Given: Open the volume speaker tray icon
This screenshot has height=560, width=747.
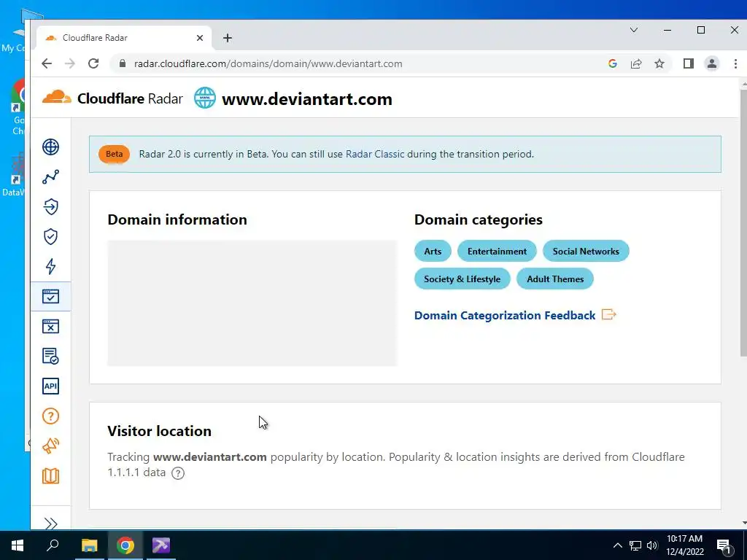Looking at the screenshot, I should [x=652, y=545].
